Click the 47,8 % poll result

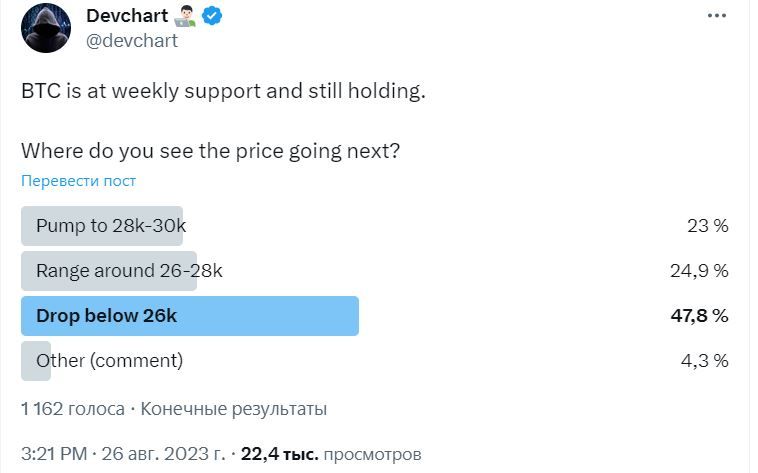point(699,316)
